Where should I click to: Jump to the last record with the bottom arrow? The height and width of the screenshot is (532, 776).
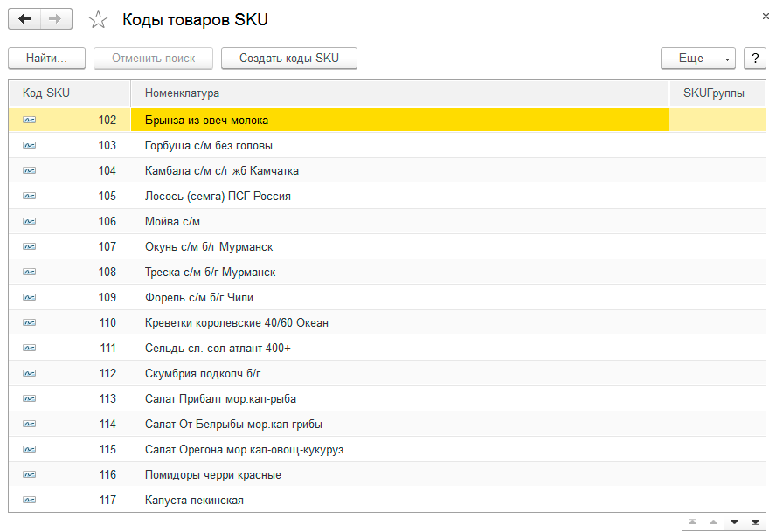click(x=755, y=522)
